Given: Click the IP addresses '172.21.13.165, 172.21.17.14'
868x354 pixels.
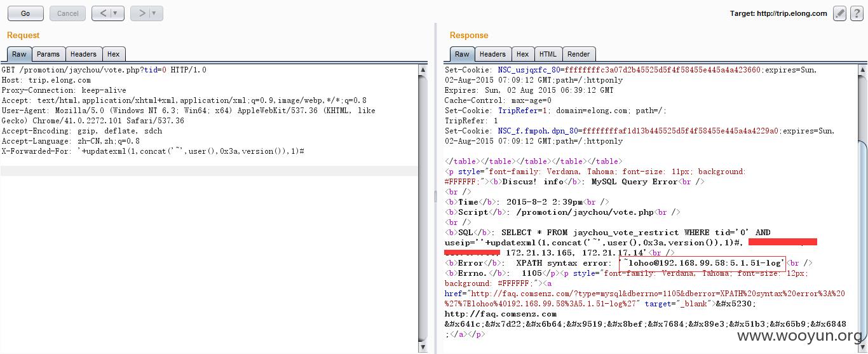Looking at the screenshot, I should [576, 253].
